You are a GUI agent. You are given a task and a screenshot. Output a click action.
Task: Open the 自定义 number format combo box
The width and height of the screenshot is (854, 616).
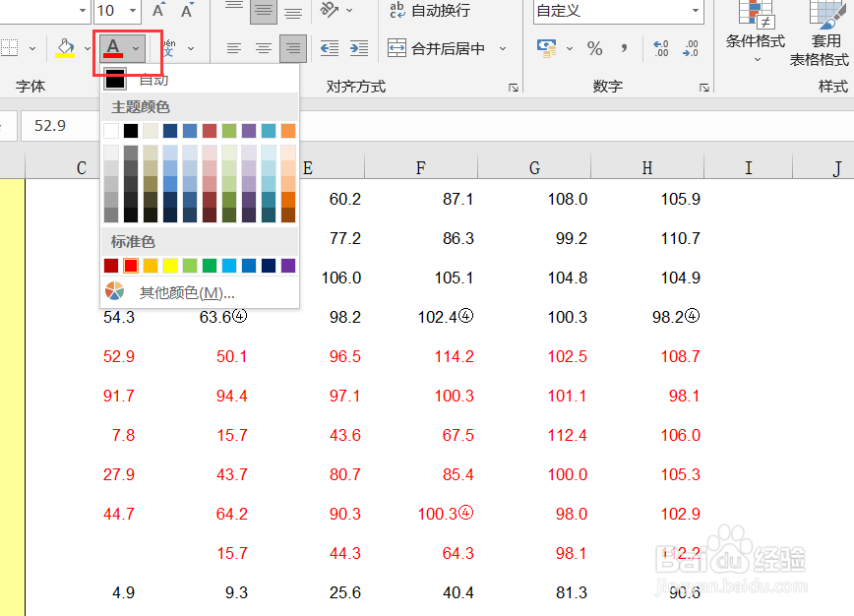pos(619,11)
